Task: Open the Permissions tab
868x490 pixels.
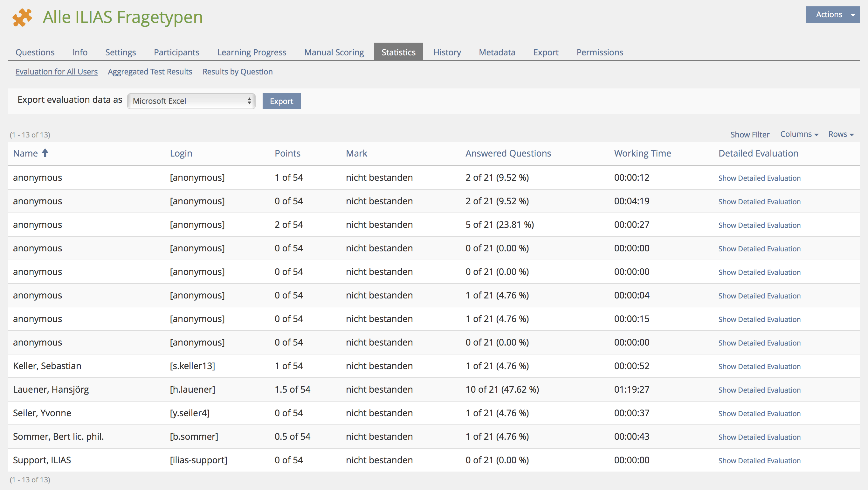Action: click(x=599, y=52)
